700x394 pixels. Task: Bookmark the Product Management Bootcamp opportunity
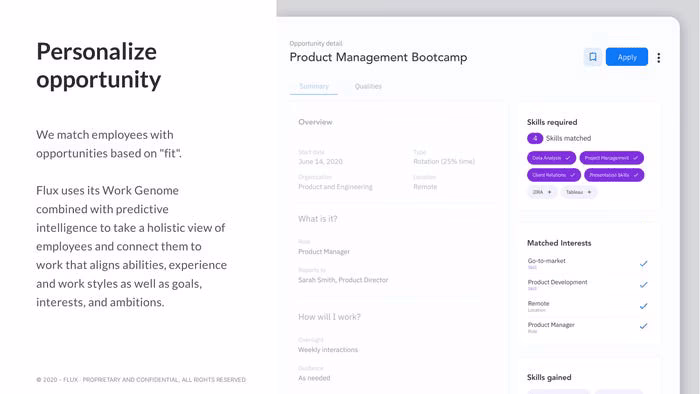pyautogui.click(x=593, y=57)
